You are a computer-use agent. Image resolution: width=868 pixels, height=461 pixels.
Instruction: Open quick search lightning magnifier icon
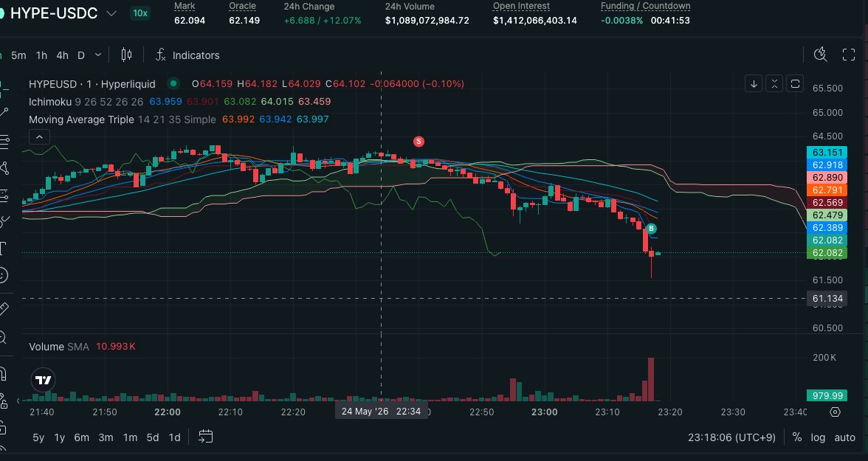pos(820,55)
